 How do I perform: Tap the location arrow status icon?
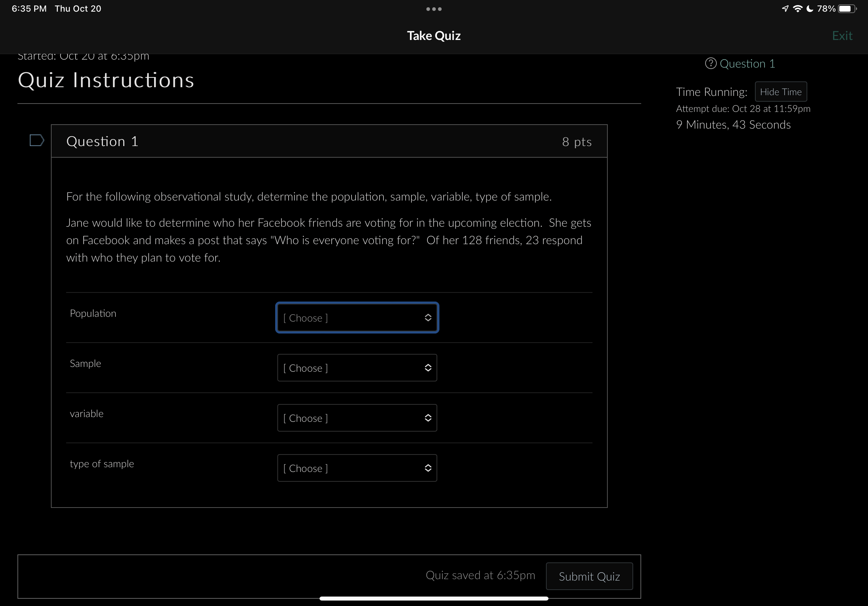(x=785, y=9)
